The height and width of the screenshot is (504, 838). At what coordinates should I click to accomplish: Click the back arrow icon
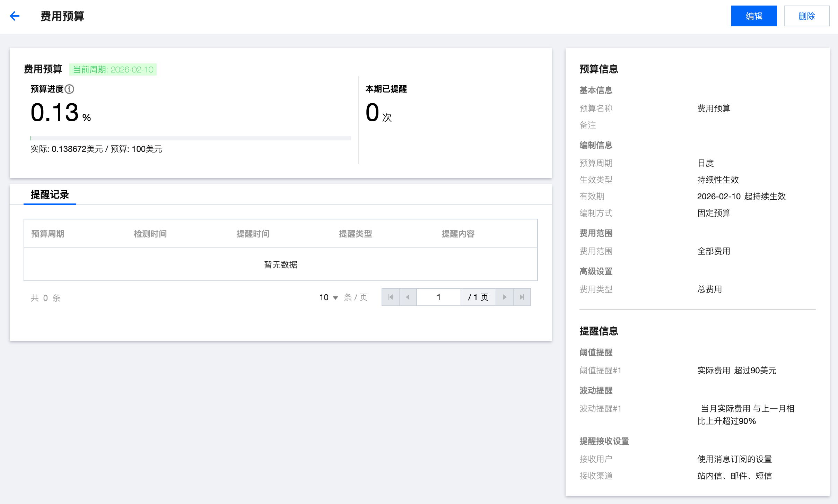[x=15, y=16]
